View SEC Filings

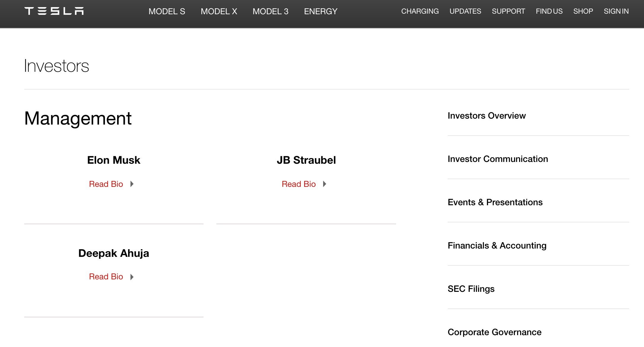point(471,289)
